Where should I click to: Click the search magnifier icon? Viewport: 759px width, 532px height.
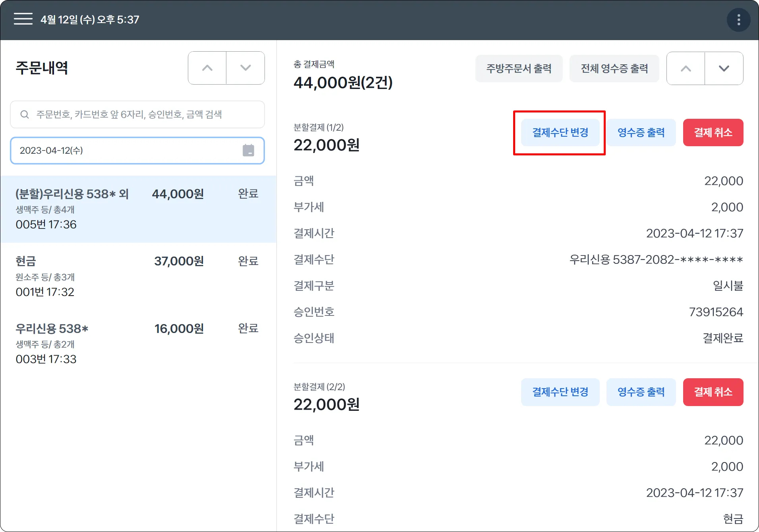point(25,114)
